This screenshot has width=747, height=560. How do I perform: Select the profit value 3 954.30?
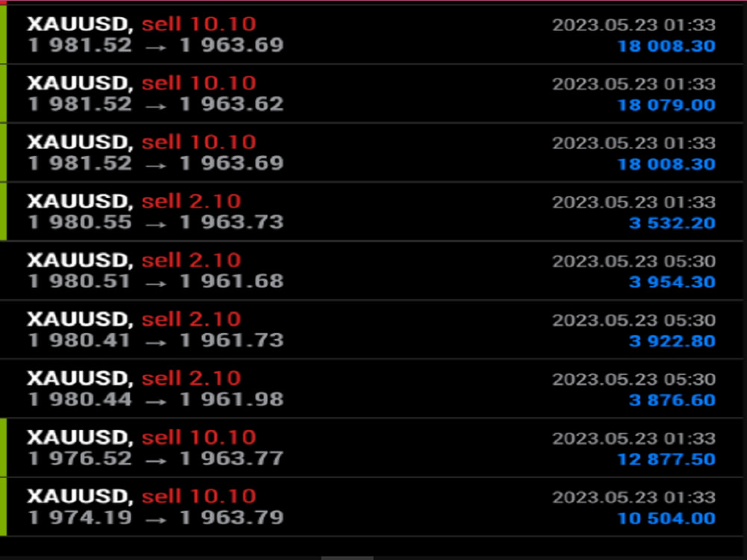(672, 282)
